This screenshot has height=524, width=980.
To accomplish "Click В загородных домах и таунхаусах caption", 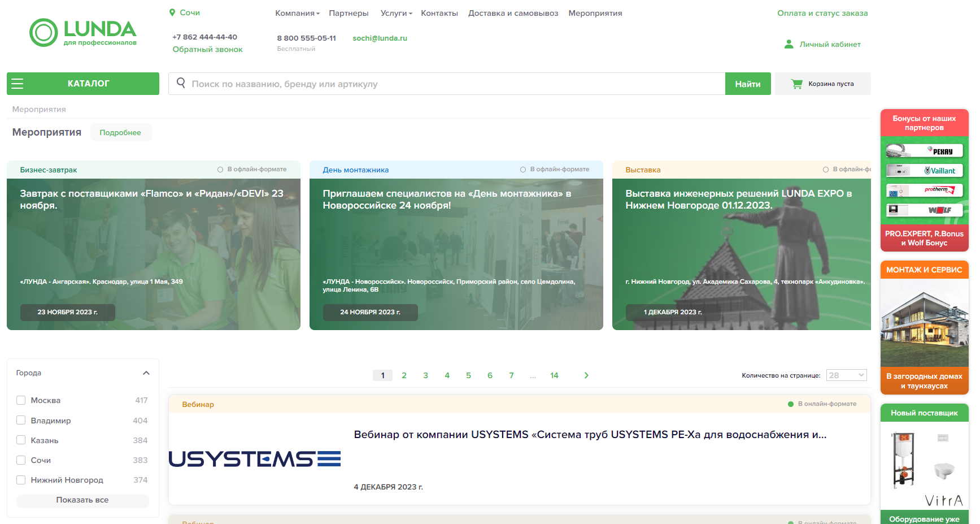I will 925,381.
